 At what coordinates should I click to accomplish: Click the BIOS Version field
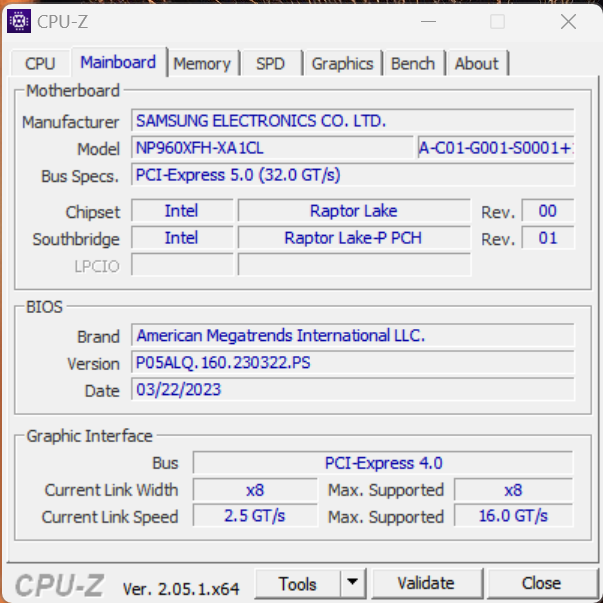pyautogui.click(x=352, y=363)
